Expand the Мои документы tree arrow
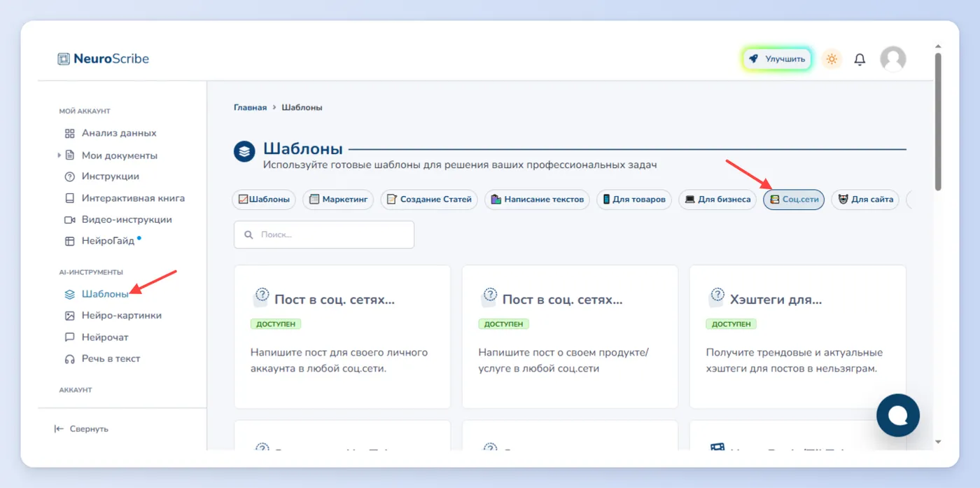 tap(59, 155)
